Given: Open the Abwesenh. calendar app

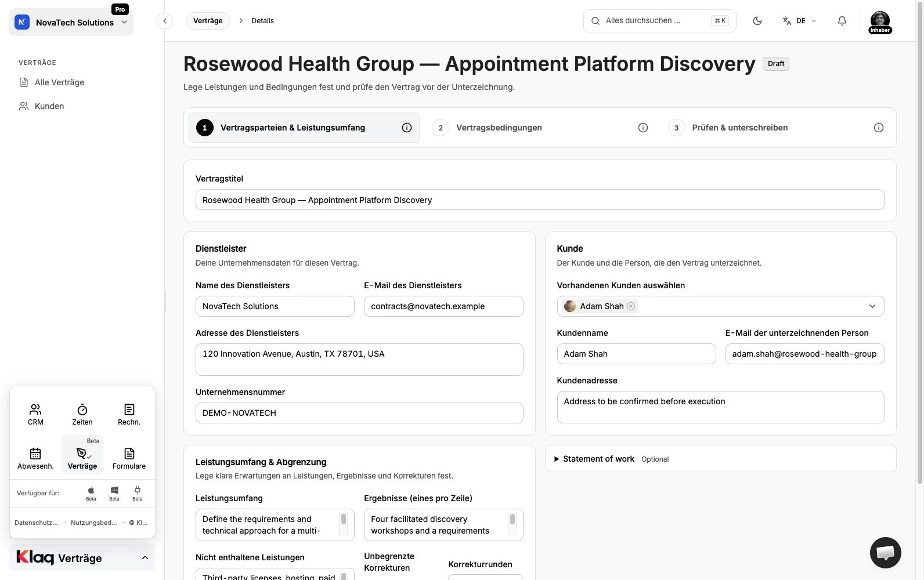Looking at the screenshot, I should point(35,458).
